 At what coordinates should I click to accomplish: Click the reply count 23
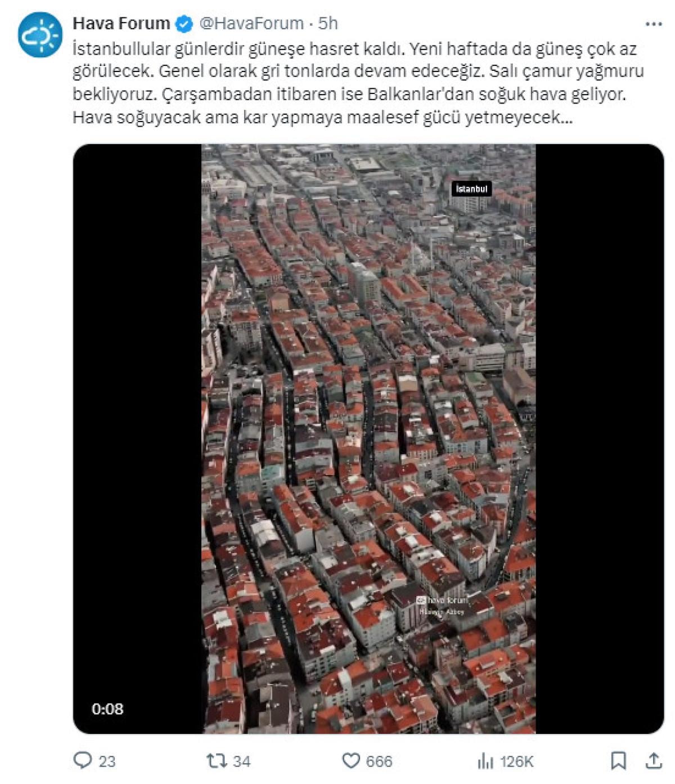pyautogui.click(x=107, y=761)
